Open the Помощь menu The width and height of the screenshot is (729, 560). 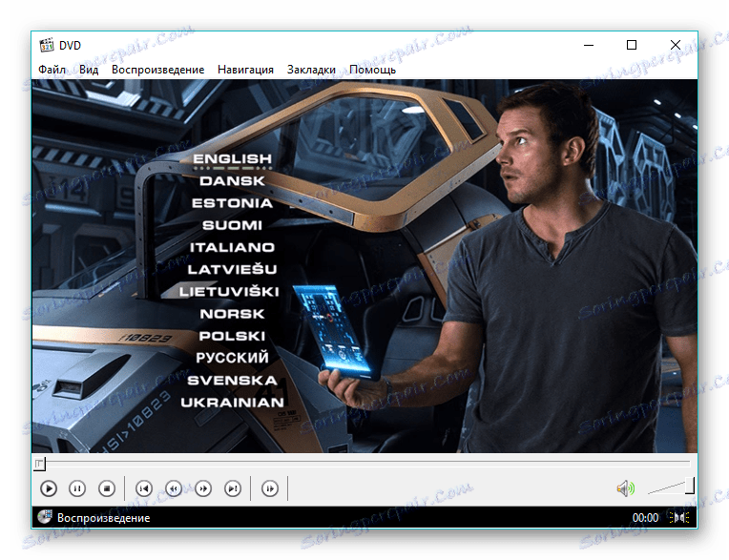click(x=372, y=70)
